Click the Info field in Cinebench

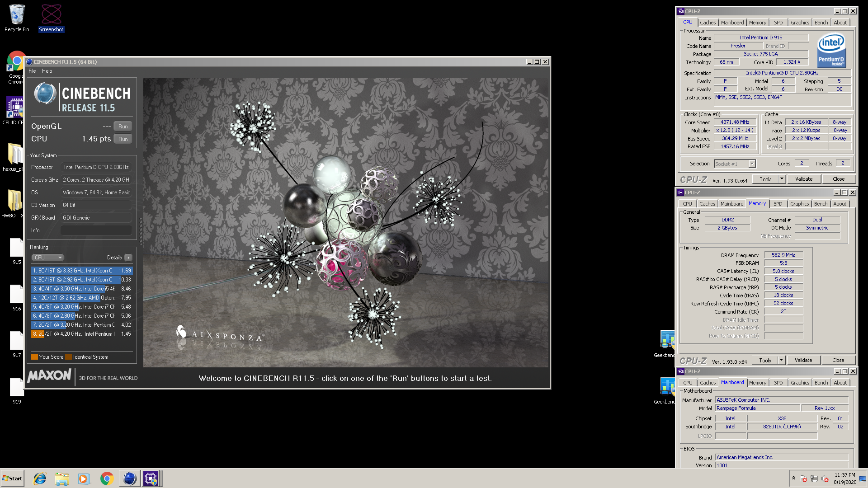[x=96, y=230]
